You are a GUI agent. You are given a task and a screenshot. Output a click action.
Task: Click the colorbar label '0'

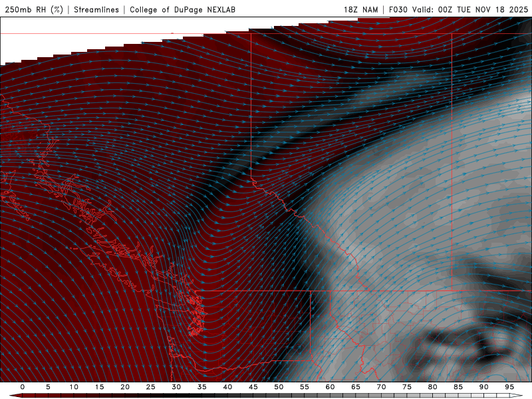(23, 387)
